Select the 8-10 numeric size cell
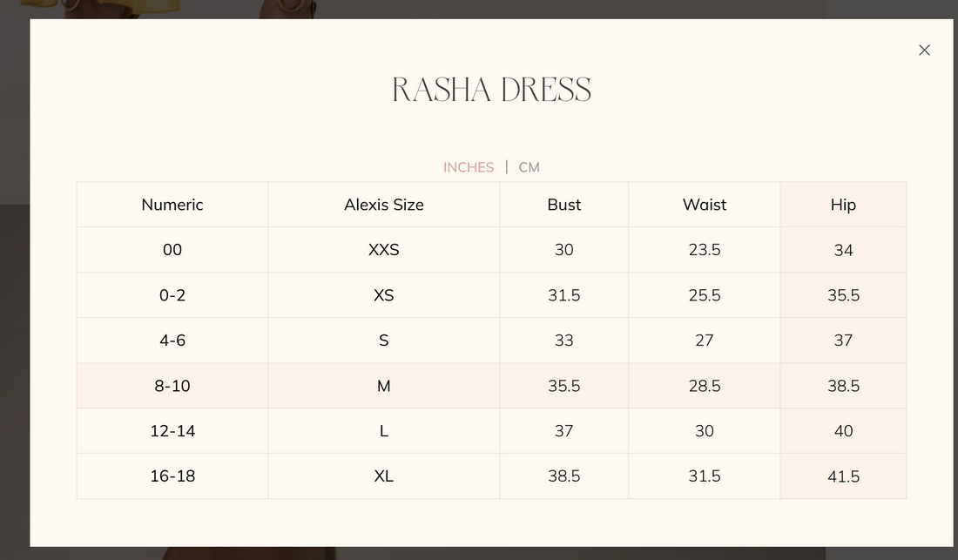The height and width of the screenshot is (560, 958). 172,386
